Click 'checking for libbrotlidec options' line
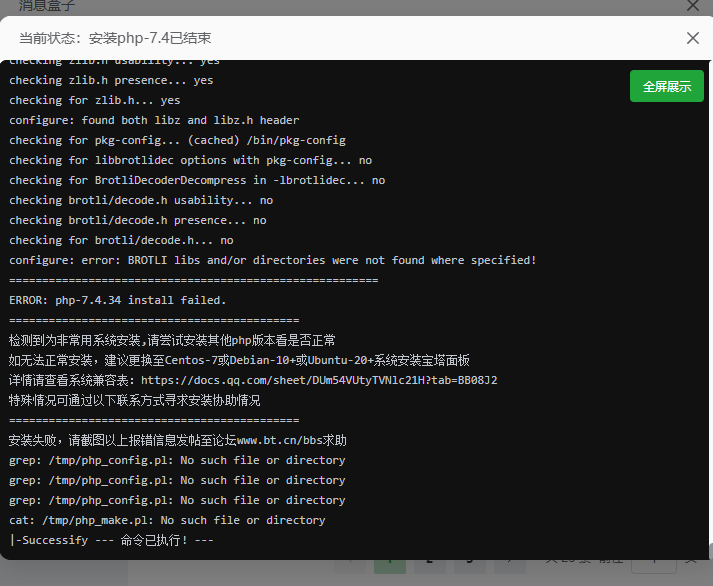This screenshot has width=713, height=586. pyautogui.click(x=190, y=160)
